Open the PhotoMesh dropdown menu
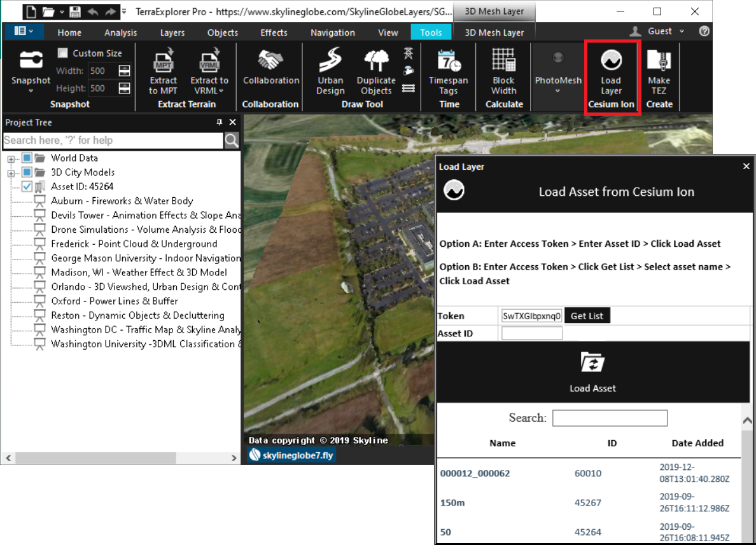The image size is (756, 545). pos(558,91)
